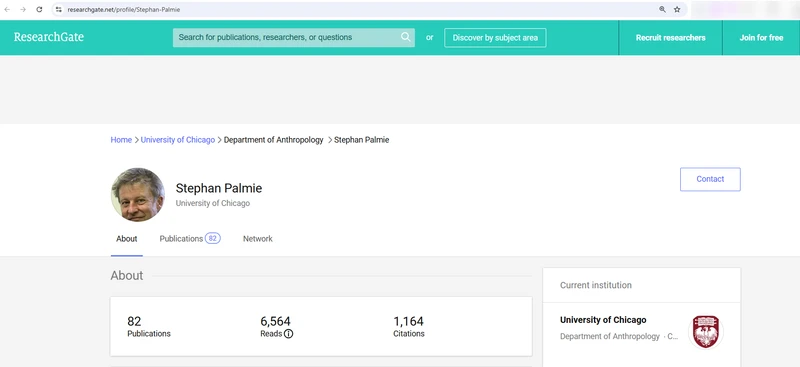
Task: Reload the page with refresh icon
Action: pos(39,9)
